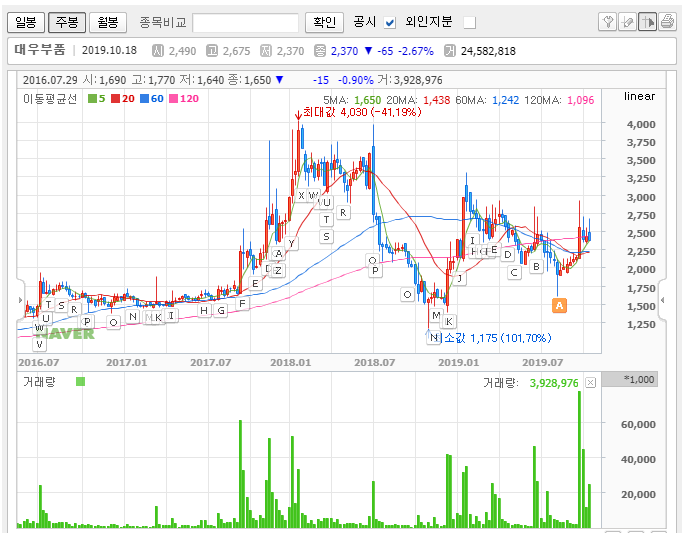Open disclosure marker X near the peak
The image size is (685, 533).
pyautogui.click(x=301, y=196)
